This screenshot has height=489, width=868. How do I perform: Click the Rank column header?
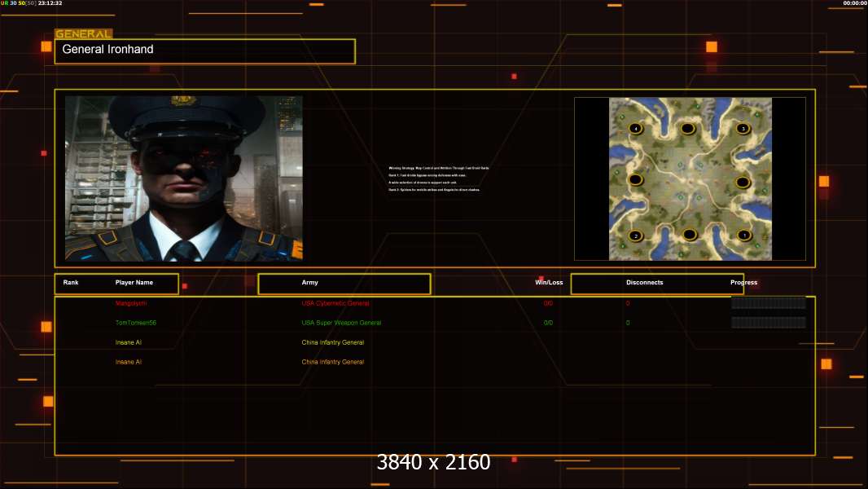(x=71, y=283)
